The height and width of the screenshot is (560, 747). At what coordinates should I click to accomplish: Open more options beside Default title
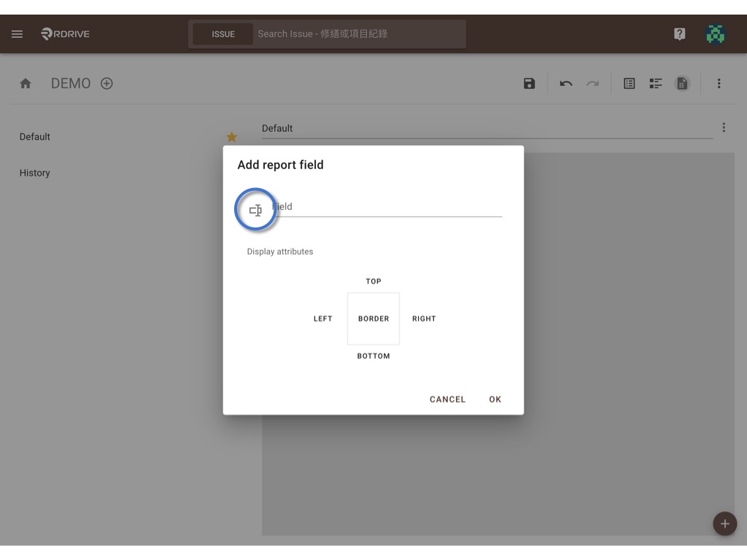click(x=724, y=128)
